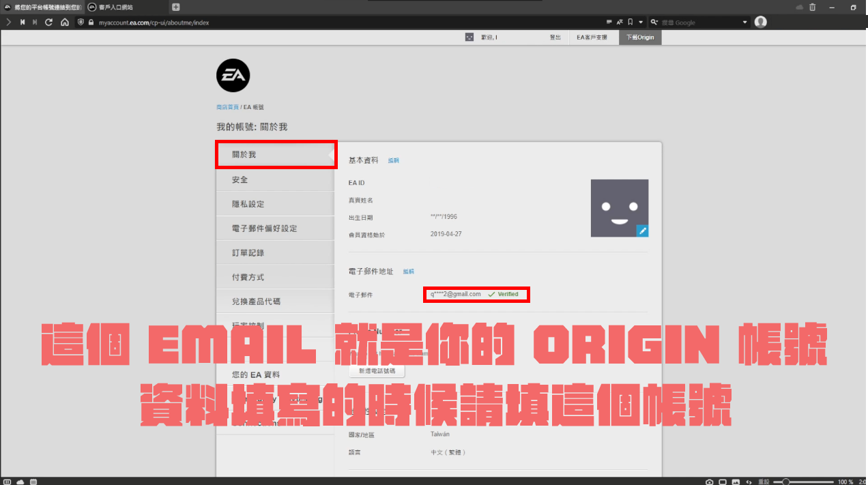
Task: Open the closed tabs trash icon
Action: (813, 7)
